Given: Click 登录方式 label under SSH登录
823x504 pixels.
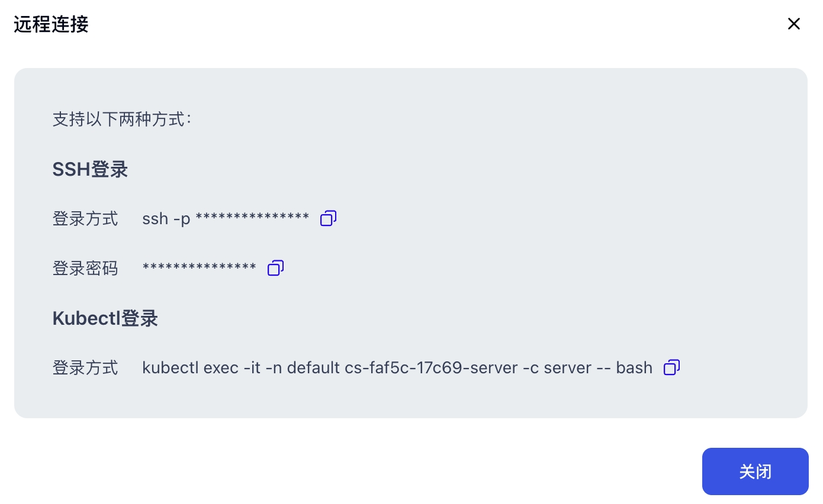Looking at the screenshot, I should [x=85, y=219].
